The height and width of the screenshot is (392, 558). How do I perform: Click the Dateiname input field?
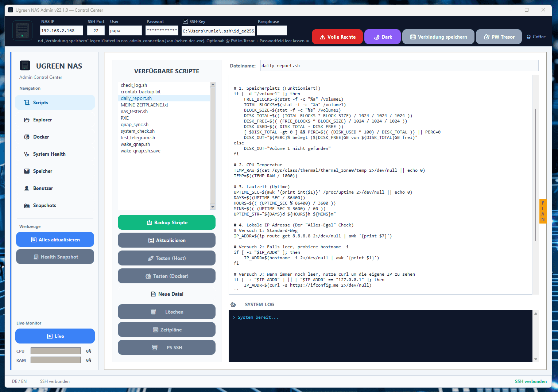(x=399, y=66)
